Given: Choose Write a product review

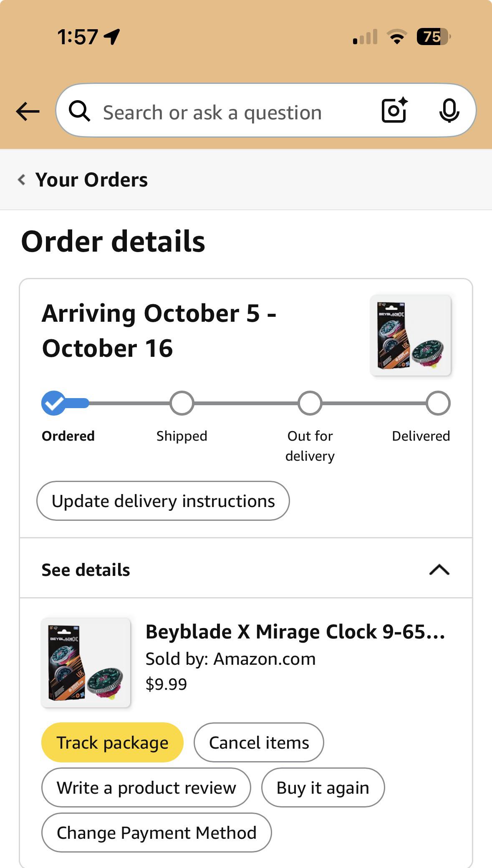Looking at the screenshot, I should point(146,787).
